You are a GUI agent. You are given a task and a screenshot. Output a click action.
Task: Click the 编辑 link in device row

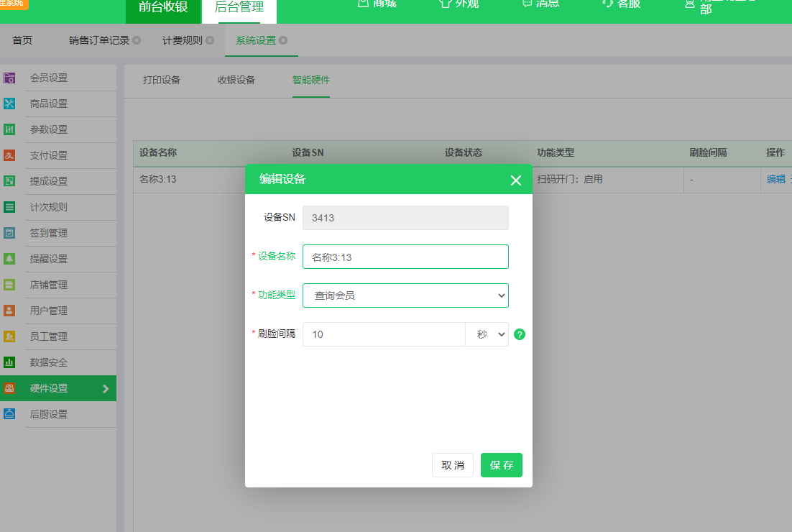[x=775, y=179]
